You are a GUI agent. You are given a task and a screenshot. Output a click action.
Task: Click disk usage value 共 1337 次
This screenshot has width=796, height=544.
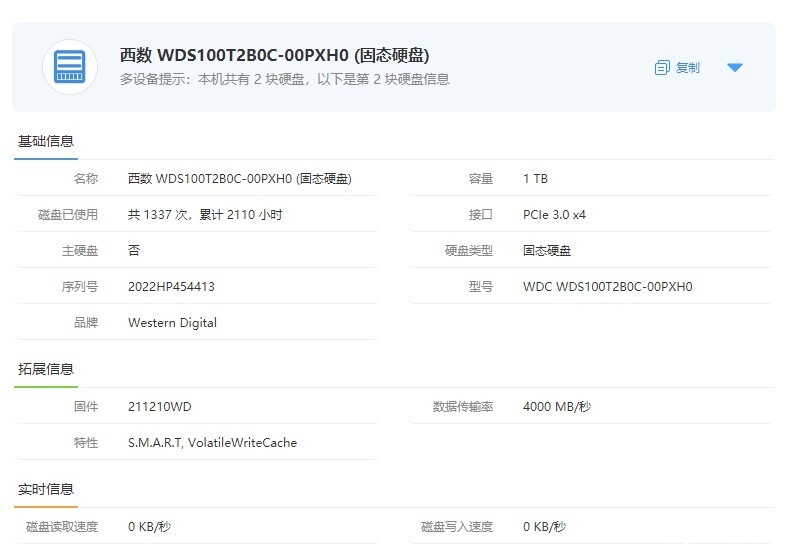(x=157, y=215)
